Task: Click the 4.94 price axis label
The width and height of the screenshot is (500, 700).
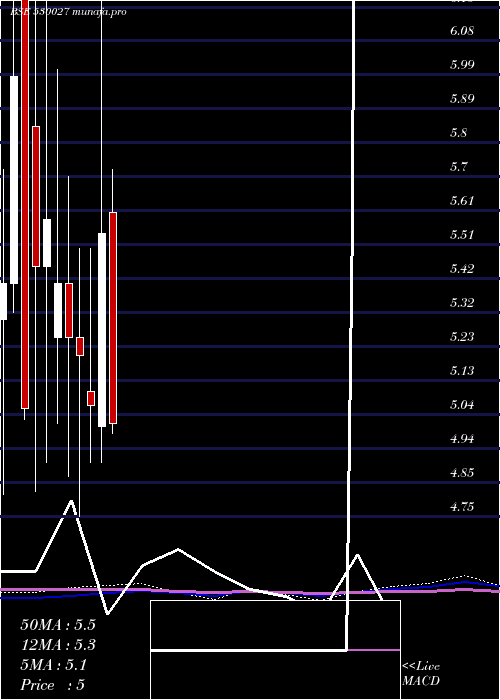Action: (x=461, y=439)
